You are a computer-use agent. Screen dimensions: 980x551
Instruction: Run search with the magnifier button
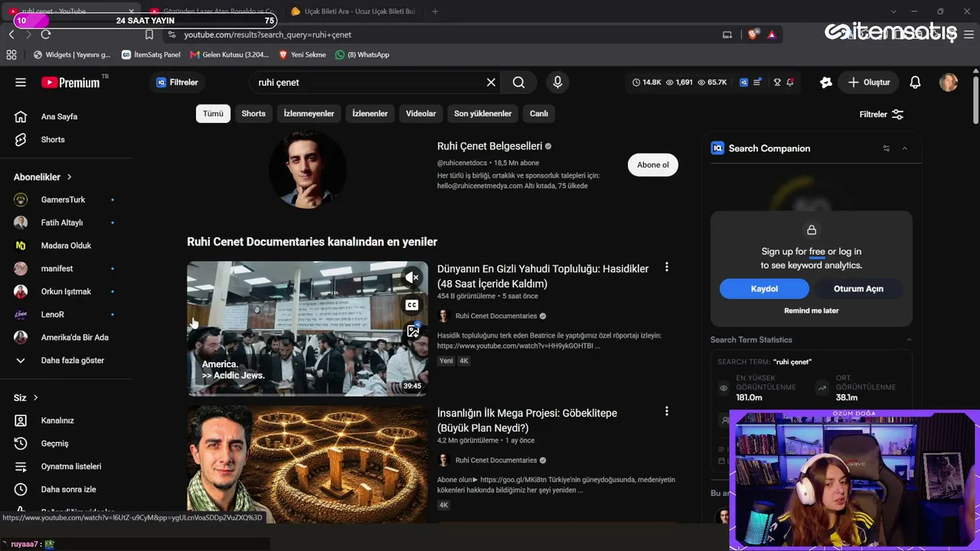coord(518,83)
